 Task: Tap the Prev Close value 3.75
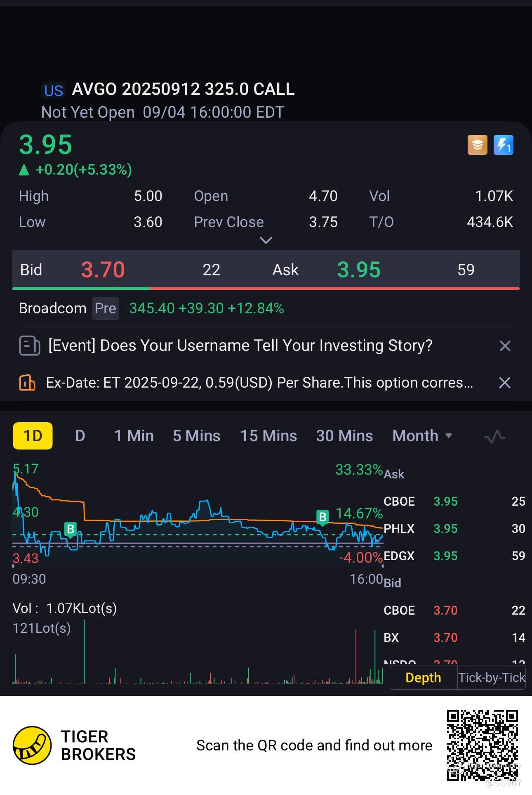click(323, 222)
